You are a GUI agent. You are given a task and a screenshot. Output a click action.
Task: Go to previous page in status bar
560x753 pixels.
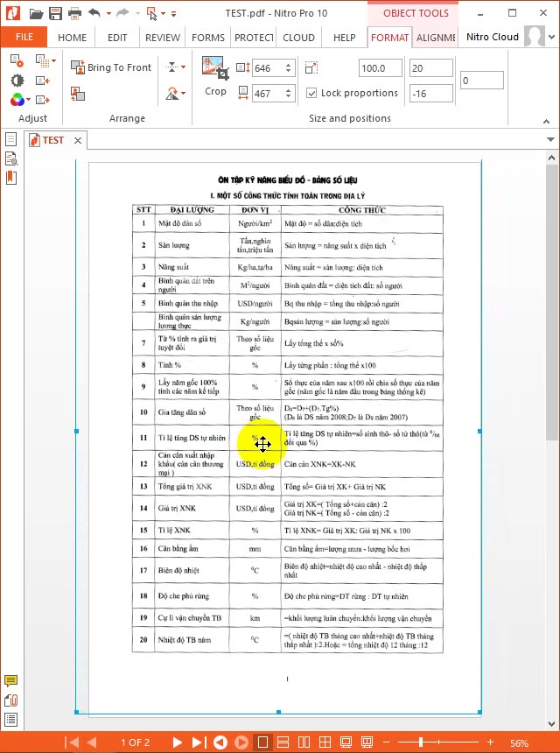click(92, 742)
